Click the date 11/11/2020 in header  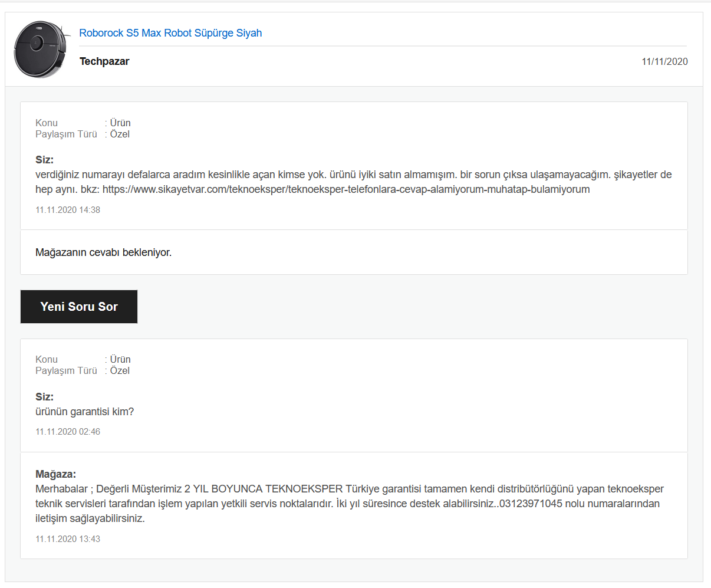[664, 61]
